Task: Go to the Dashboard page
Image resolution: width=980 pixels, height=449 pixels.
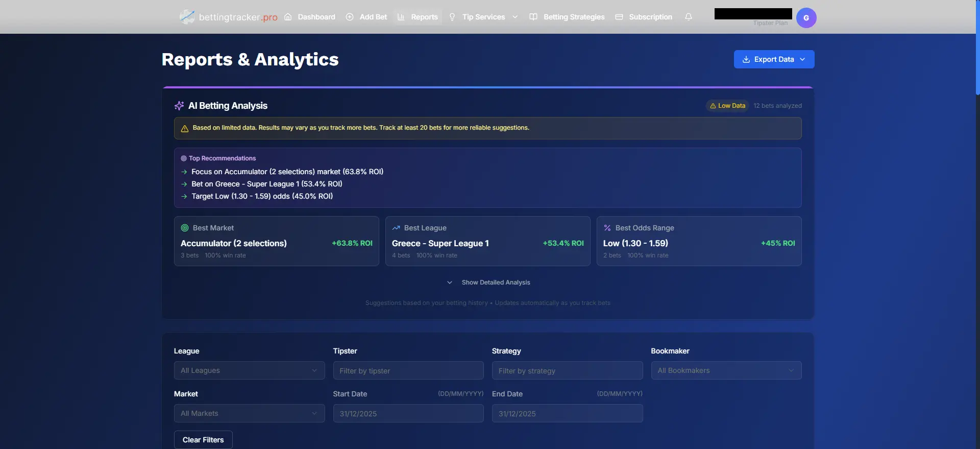Action: pyautogui.click(x=310, y=17)
